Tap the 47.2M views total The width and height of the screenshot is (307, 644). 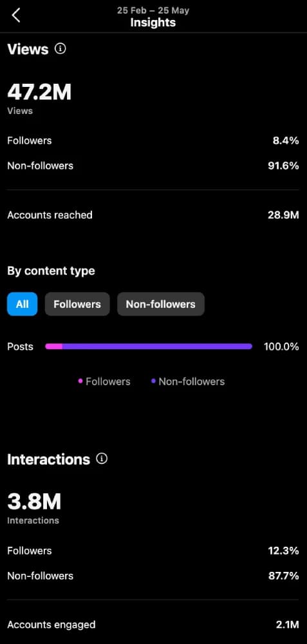pyautogui.click(x=39, y=91)
